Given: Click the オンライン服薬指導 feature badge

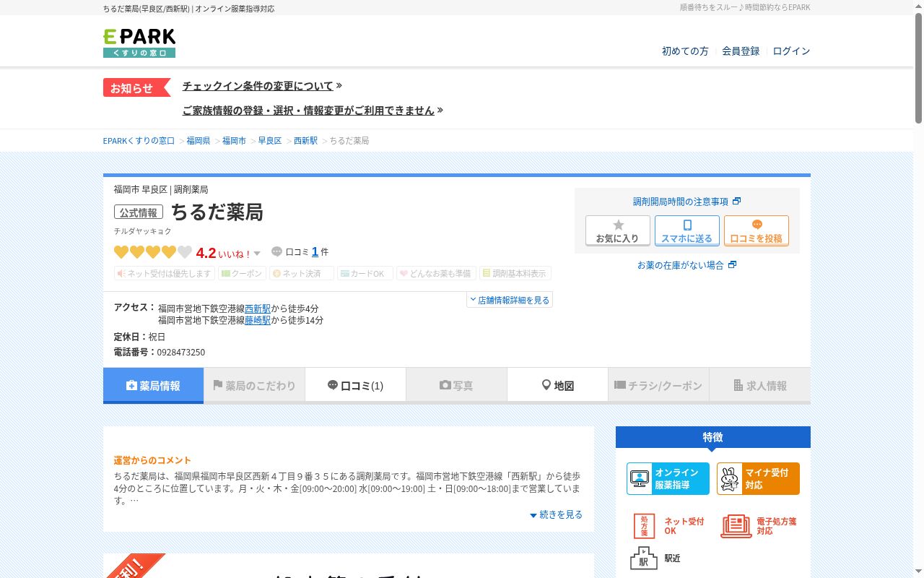Looking at the screenshot, I should tap(668, 478).
